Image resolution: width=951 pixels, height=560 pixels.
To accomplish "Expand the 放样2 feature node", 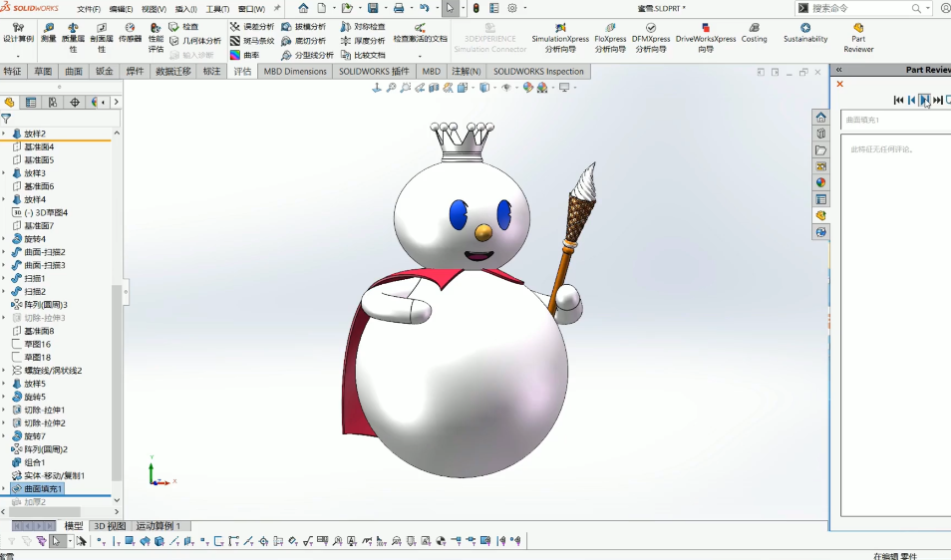I will [4, 134].
